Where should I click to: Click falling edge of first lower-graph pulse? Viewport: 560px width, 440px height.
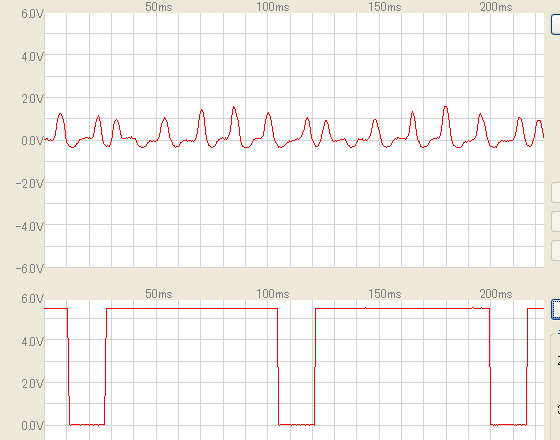coord(68,366)
